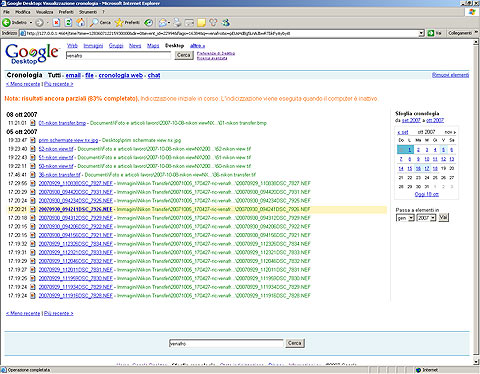
Task: Click the Search (Cerca) magnifier icon
Action: point(94,23)
